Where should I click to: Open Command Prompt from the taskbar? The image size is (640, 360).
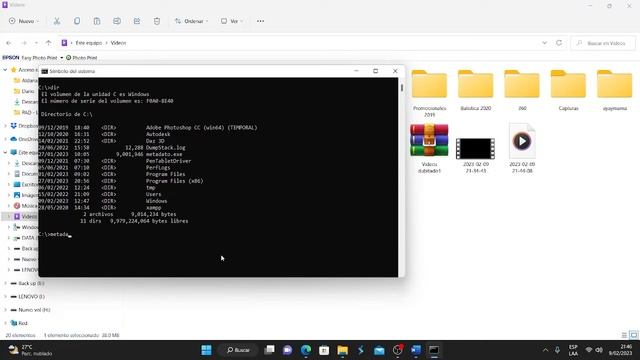[434, 350]
